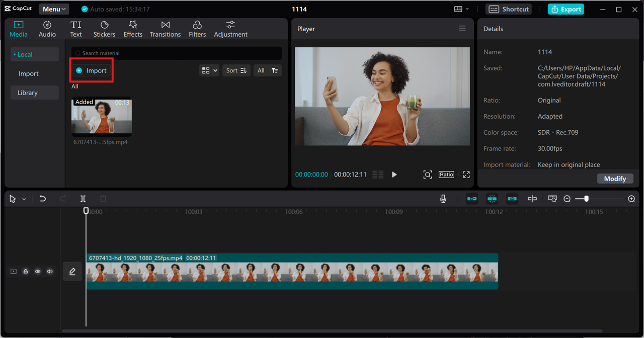This screenshot has width=644, height=338.
Task: Lock the video track with the padlock icon
Action: [25, 271]
